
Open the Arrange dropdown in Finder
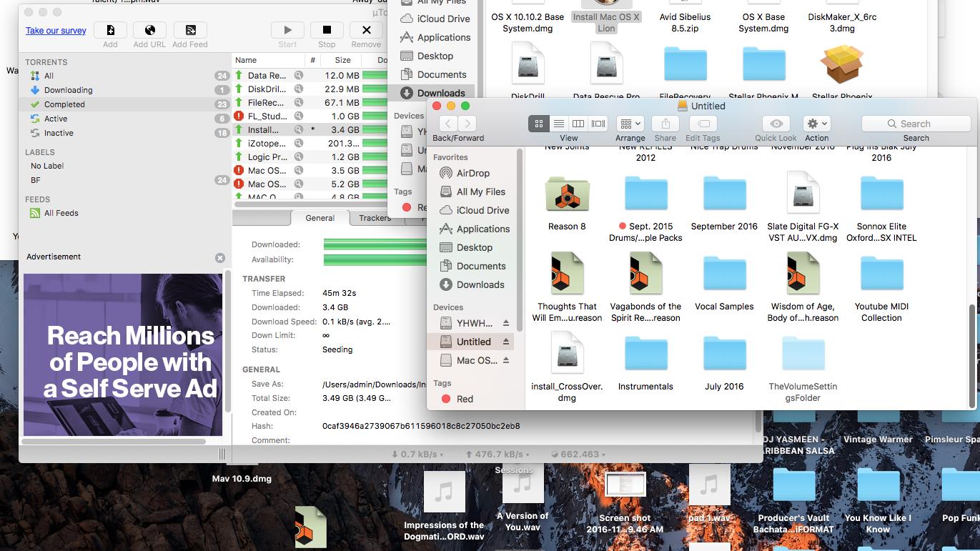tap(630, 124)
